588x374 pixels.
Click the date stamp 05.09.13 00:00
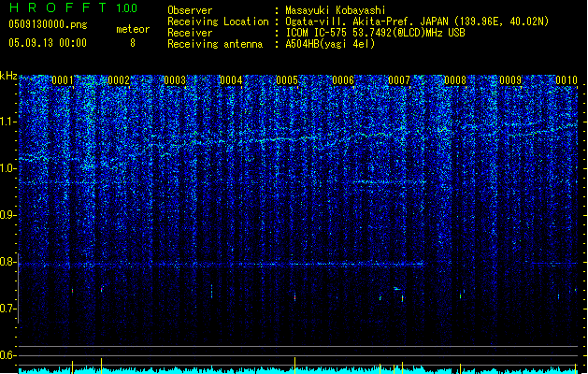[x=48, y=43]
